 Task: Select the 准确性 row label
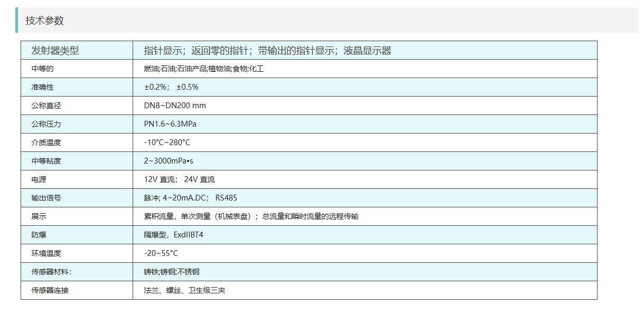(42, 87)
